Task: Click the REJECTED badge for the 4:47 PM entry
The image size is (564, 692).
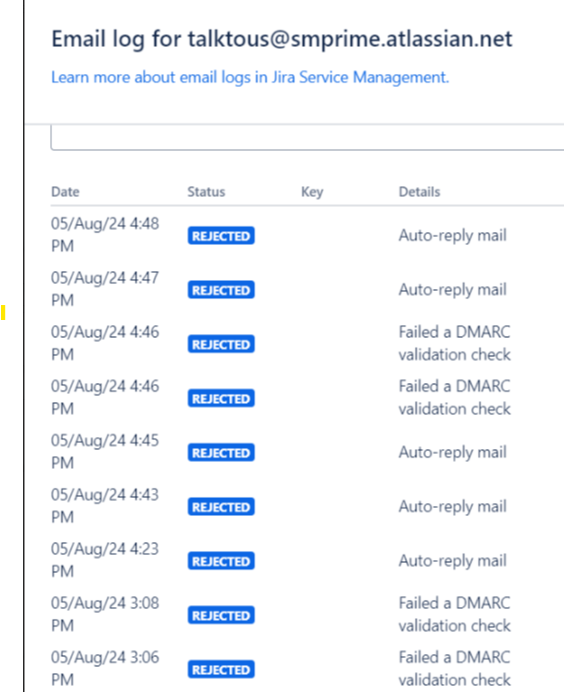Action: click(x=221, y=290)
